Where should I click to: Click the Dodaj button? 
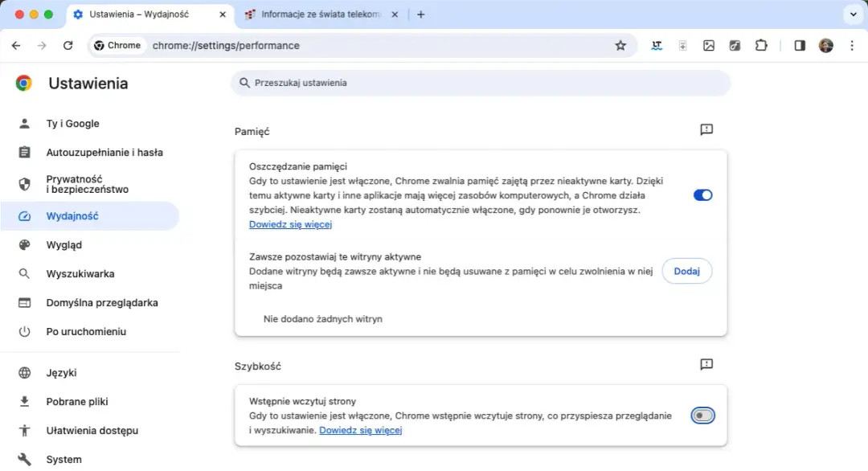687,271
